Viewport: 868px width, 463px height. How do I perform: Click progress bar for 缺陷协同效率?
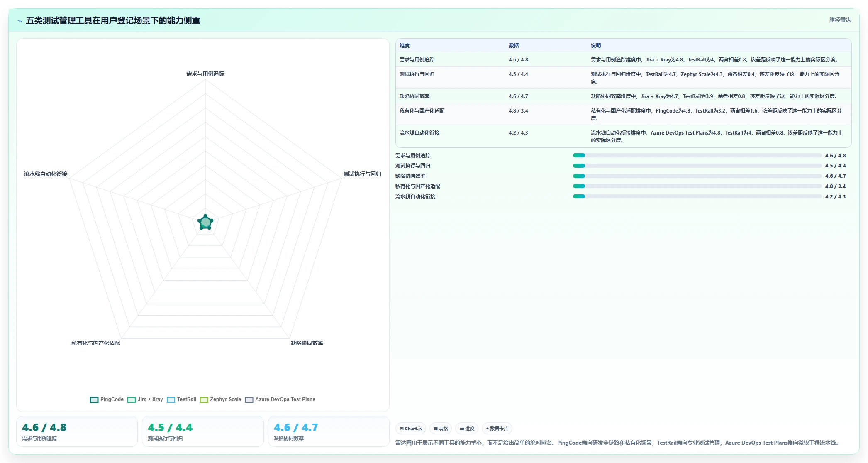pyautogui.click(x=697, y=176)
